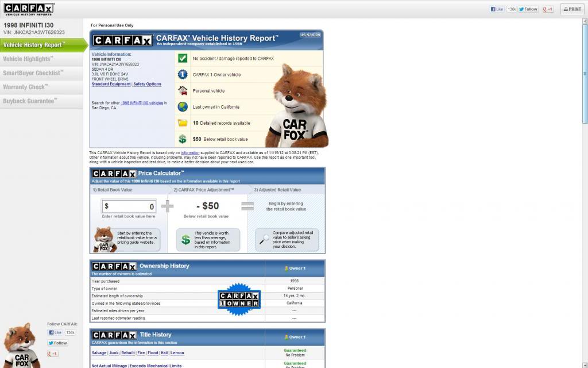Click the Lemon title link
Image resolution: width=588 pixels, height=368 pixels.
(x=177, y=353)
